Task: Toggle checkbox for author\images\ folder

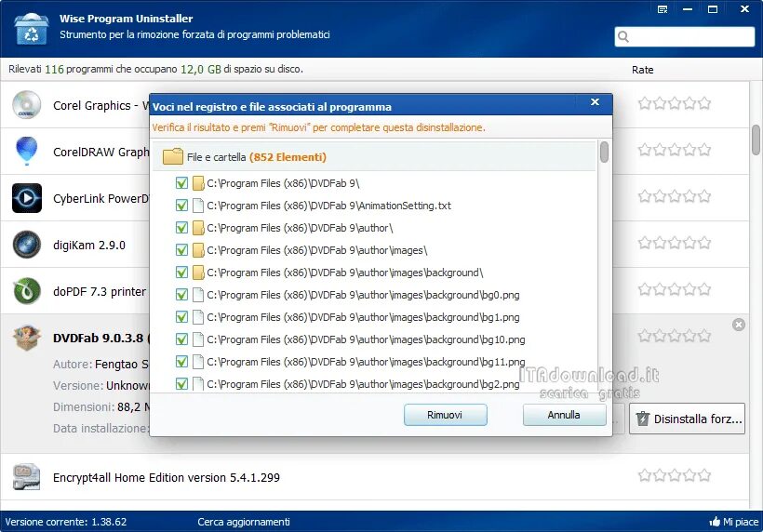Action: [181, 250]
